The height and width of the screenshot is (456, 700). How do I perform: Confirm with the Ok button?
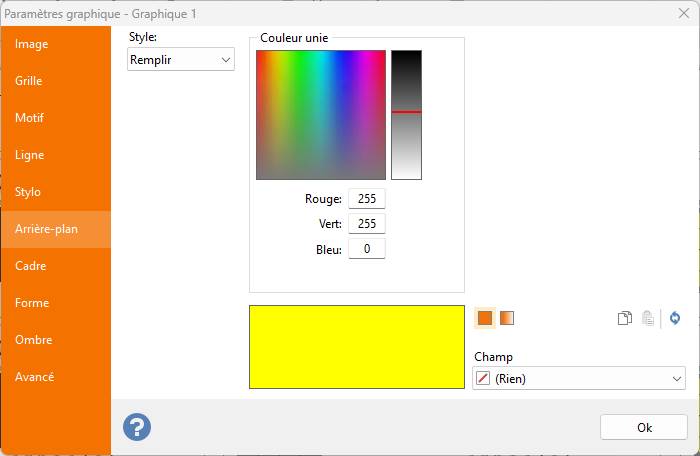tap(643, 427)
